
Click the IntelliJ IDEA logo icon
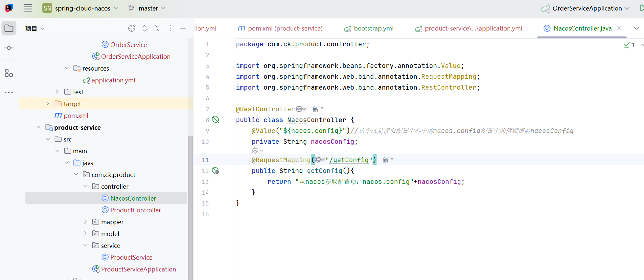tap(9, 8)
